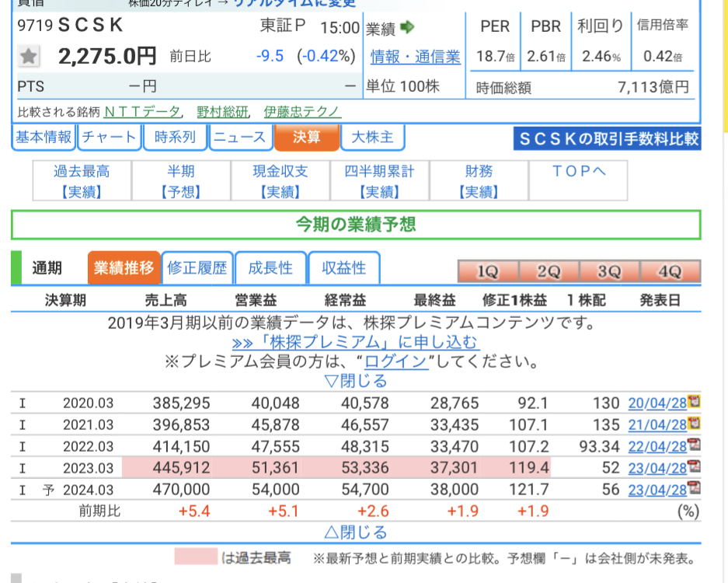Open the PDF icon in the 2024.03 forecast row
The image size is (728, 583).
coord(694,487)
